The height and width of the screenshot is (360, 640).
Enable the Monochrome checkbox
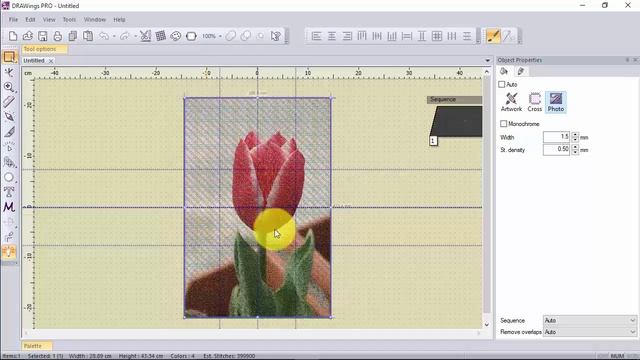click(x=504, y=123)
